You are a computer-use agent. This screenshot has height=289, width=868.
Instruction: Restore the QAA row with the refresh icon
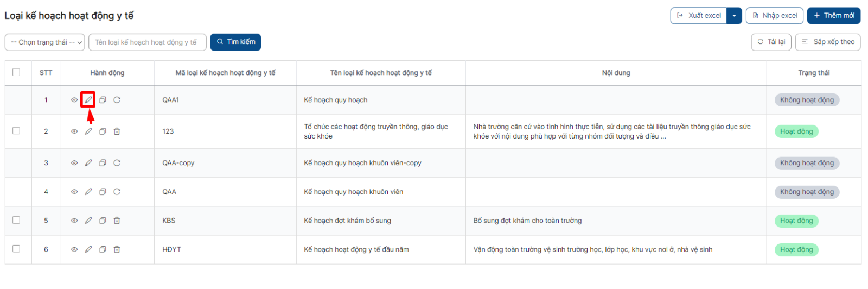point(117,192)
